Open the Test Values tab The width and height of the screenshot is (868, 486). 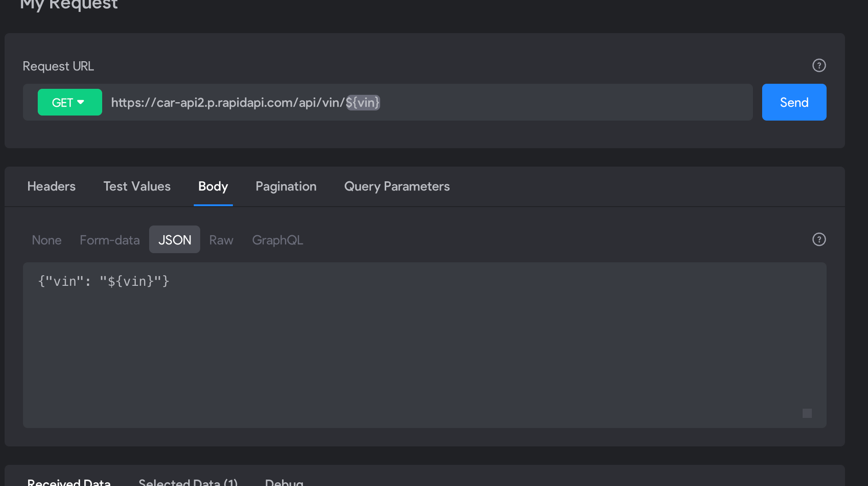coord(137,186)
